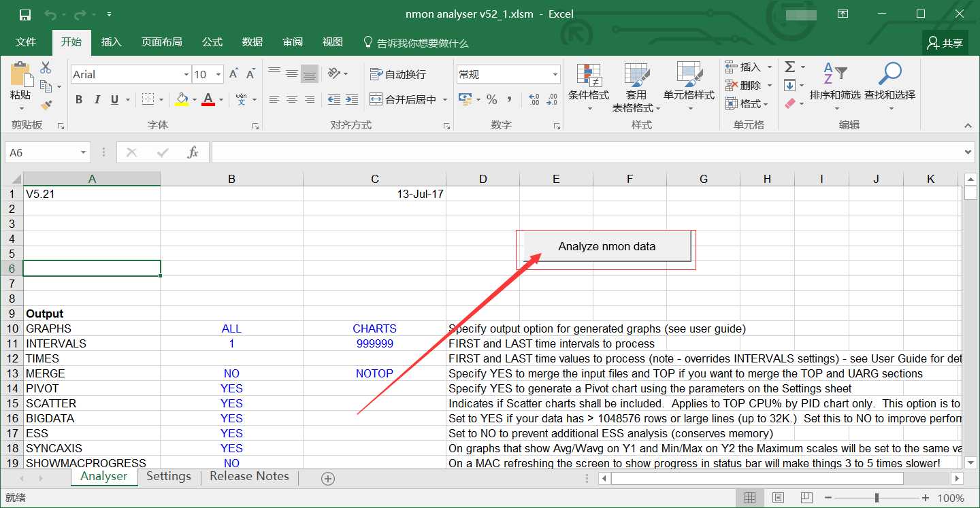Apply the yellow fill color

pyautogui.click(x=182, y=99)
